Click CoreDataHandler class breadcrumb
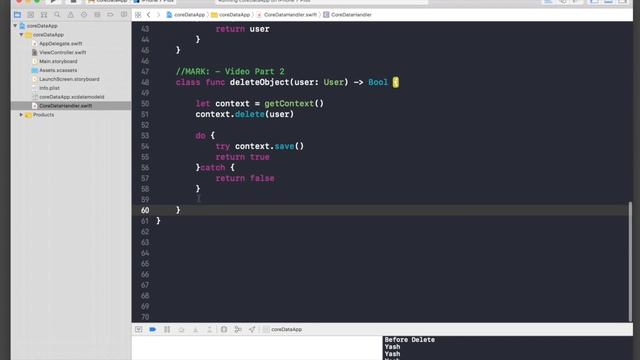Viewport: 640px width, 360px height. (x=347, y=15)
